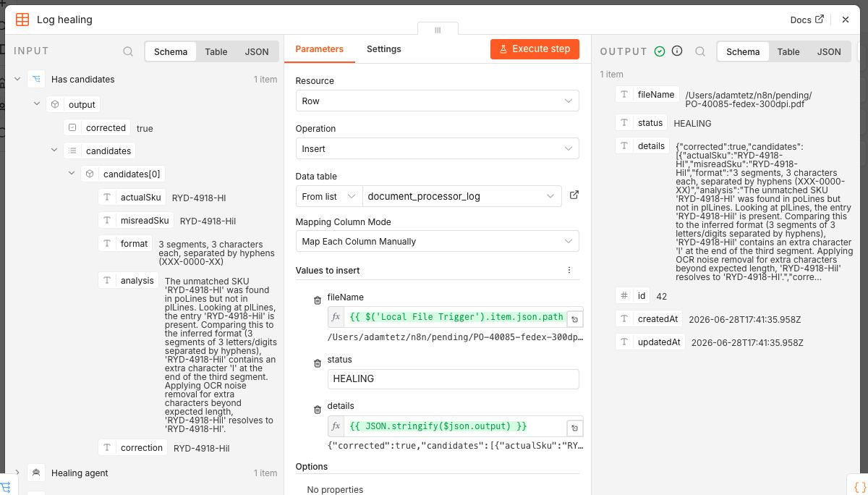Delete the fileName value row

(x=317, y=300)
